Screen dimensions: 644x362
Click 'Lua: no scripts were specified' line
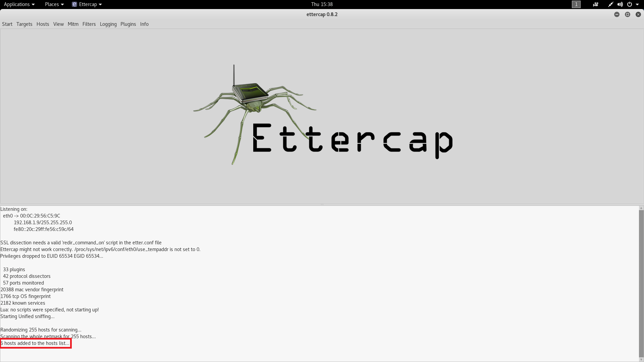(x=50, y=310)
